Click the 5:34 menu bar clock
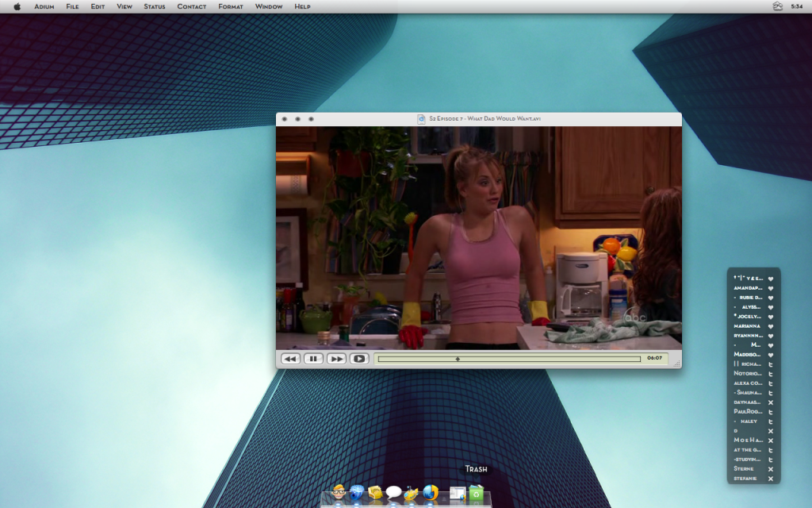 [x=797, y=6]
